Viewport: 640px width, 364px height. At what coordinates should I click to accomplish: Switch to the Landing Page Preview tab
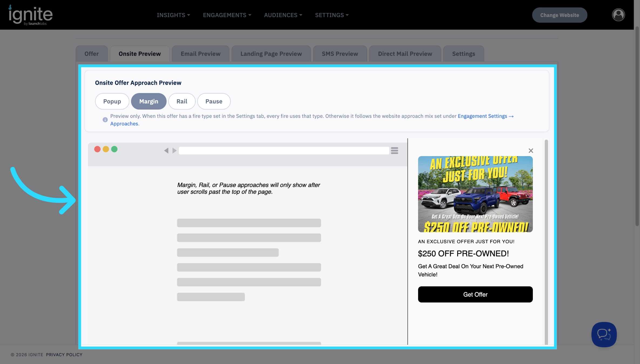(271, 54)
